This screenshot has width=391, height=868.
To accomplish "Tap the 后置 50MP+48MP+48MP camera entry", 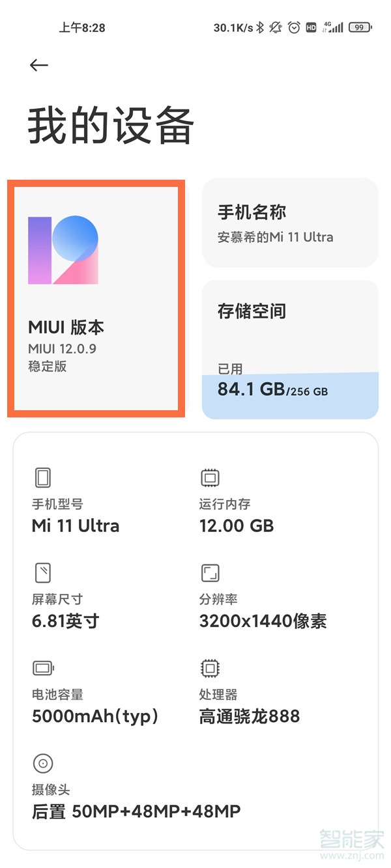I will point(136,811).
